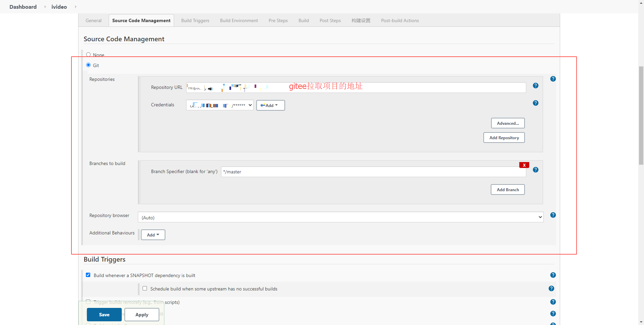Screen dimensions: 644x325
Task: Open the breadcrumb arrow after ivideo
Action: pos(75,7)
